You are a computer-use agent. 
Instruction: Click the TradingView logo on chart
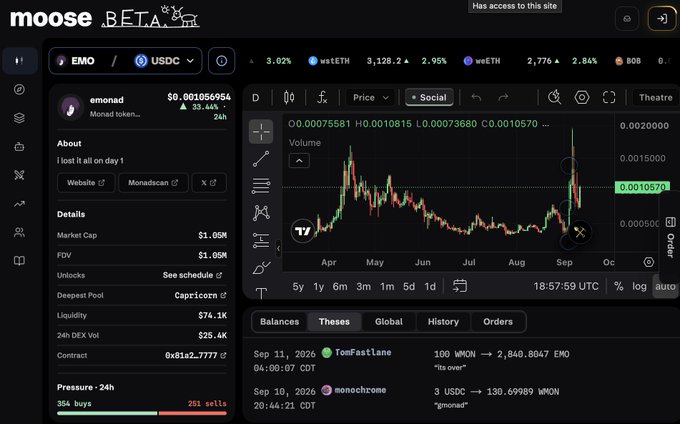tap(302, 231)
